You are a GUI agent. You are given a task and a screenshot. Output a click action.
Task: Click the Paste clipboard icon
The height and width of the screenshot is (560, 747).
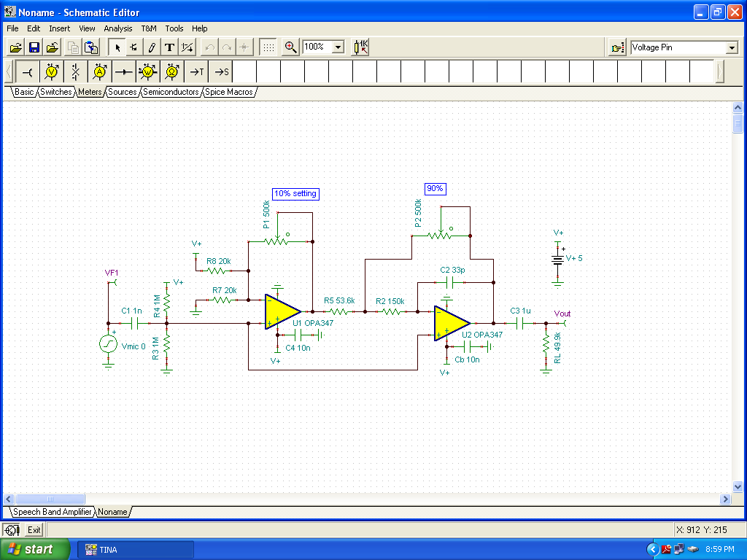[x=91, y=47]
